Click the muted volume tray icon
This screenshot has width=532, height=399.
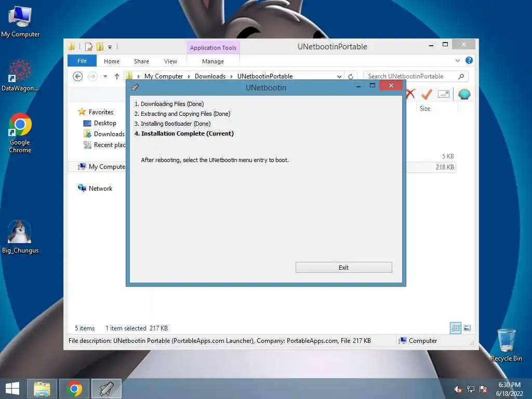pos(458,389)
